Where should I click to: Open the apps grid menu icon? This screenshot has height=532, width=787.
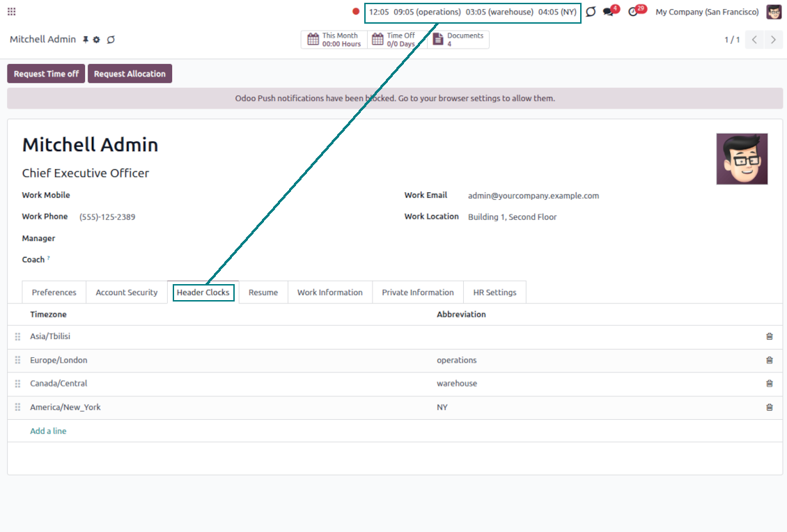[x=12, y=12]
